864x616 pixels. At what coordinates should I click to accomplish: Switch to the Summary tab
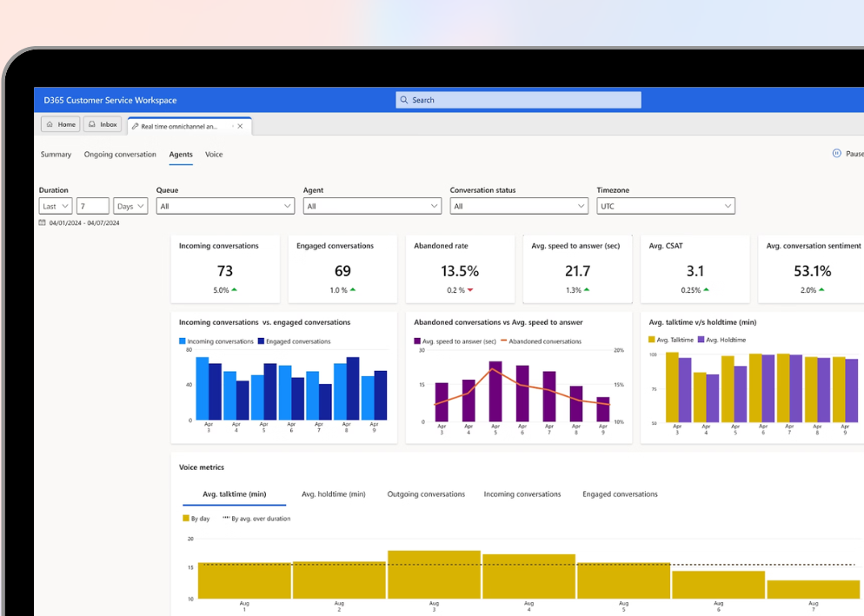click(x=56, y=155)
